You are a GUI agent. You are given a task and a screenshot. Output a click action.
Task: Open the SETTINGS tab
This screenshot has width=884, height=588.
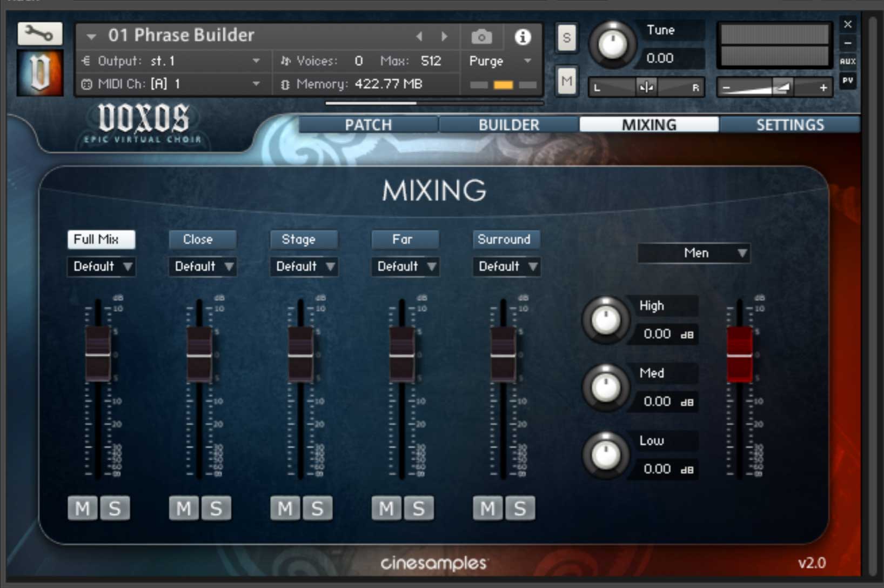point(790,124)
